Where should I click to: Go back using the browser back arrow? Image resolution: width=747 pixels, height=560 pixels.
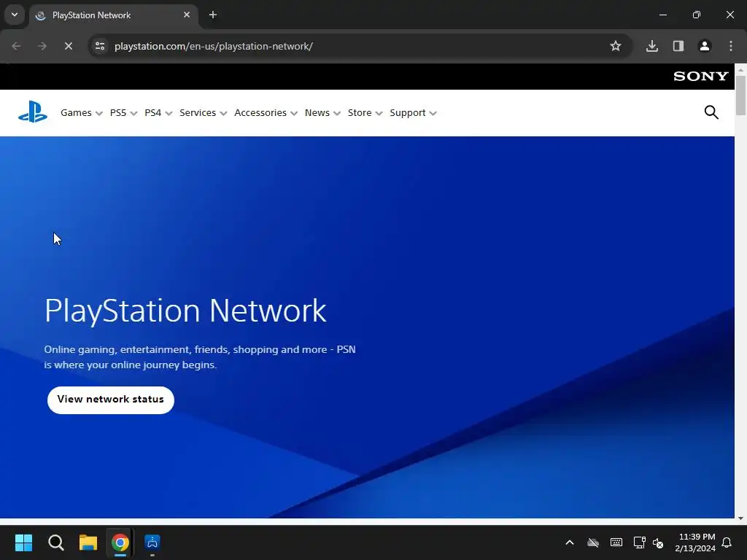click(16, 46)
